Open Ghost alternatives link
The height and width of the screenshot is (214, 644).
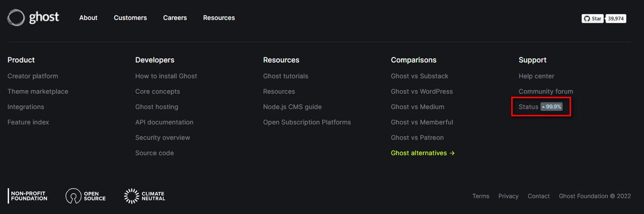tap(423, 153)
